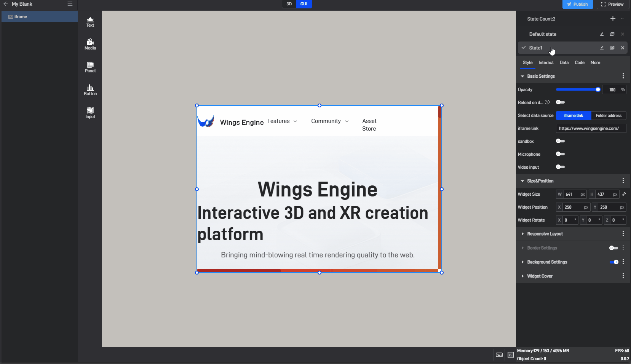The image size is (631, 364).
Task: Open the keyboard shortcuts icon in the bottom bar
Action: tap(499, 355)
